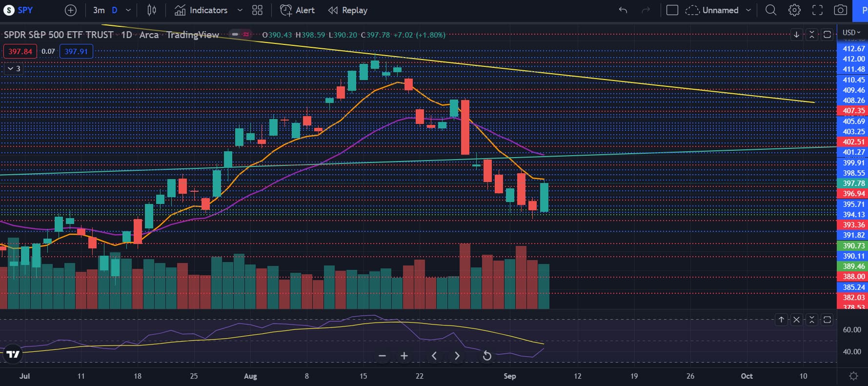Delete the RSI pane with X
The height and width of the screenshot is (386, 868).
tap(796, 320)
